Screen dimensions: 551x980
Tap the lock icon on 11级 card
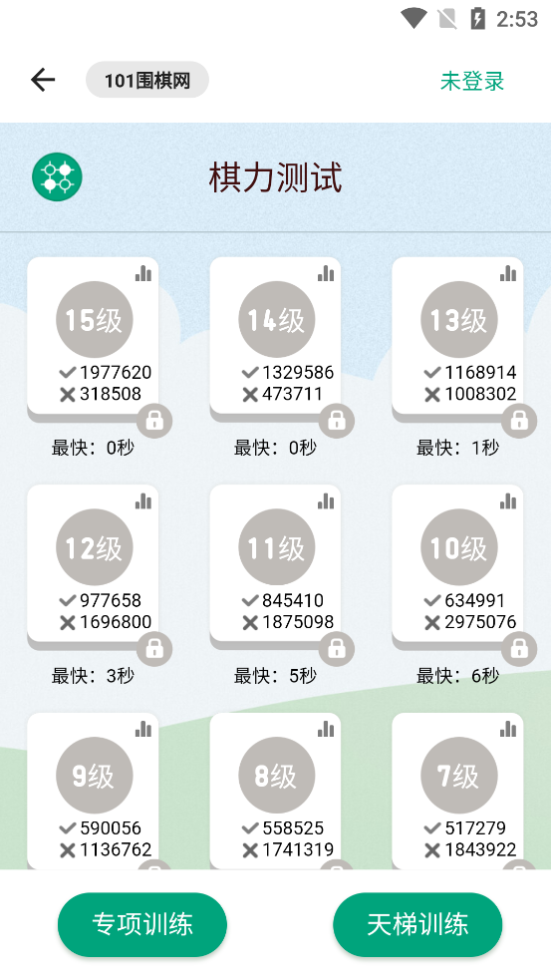click(x=337, y=649)
